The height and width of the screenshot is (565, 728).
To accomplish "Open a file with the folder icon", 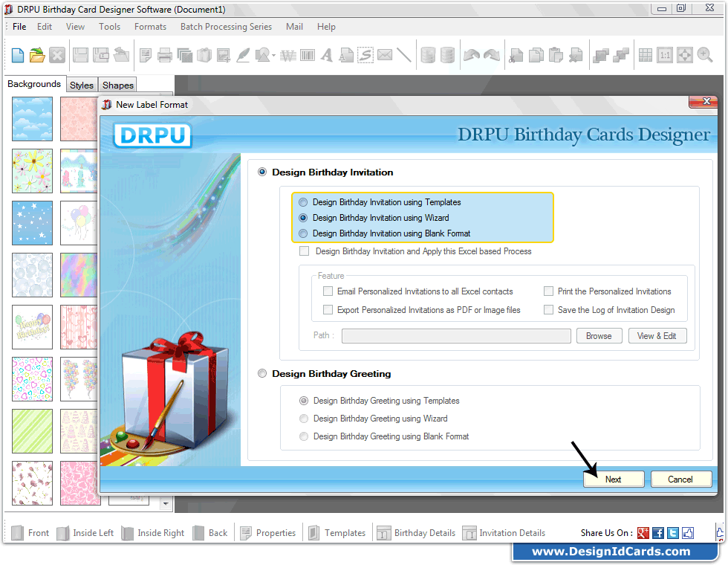I will pyautogui.click(x=37, y=55).
